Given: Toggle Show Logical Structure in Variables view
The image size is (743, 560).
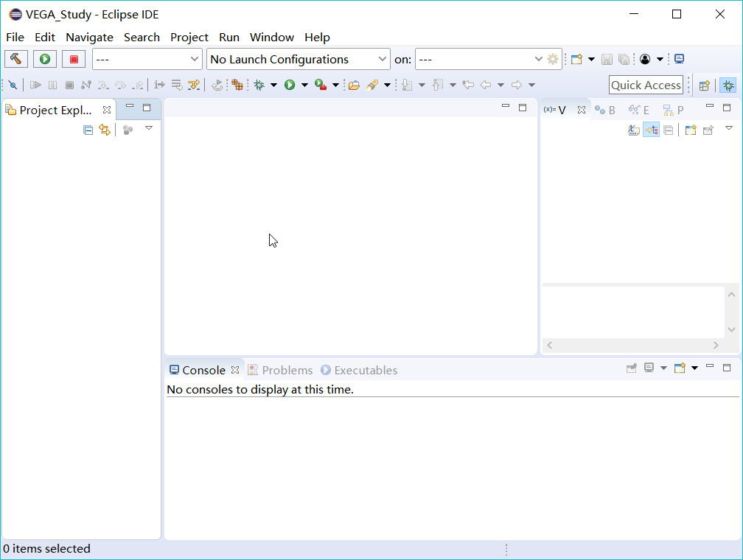Looking at the screenshot, I should click(x=651, y=130).
